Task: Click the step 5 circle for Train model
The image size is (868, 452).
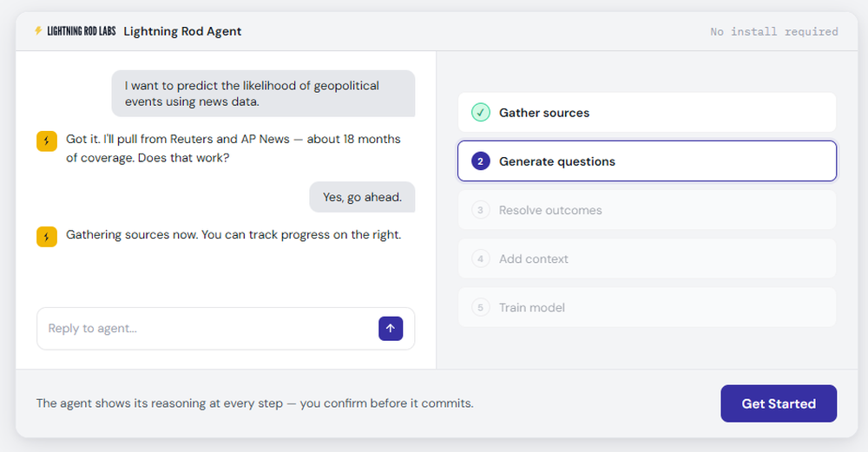Action: pyautogui.click(x=481, y=307)
